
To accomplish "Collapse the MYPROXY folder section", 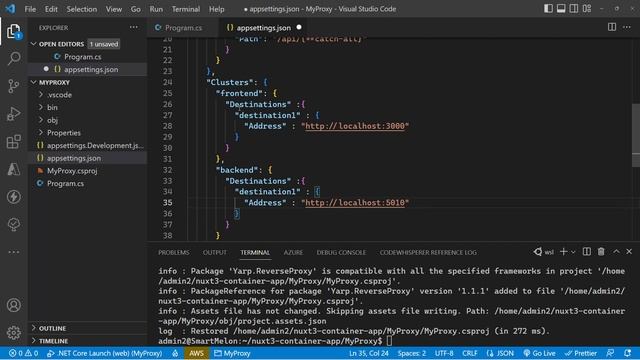I will pyautogui.click(x=34, y=82).
